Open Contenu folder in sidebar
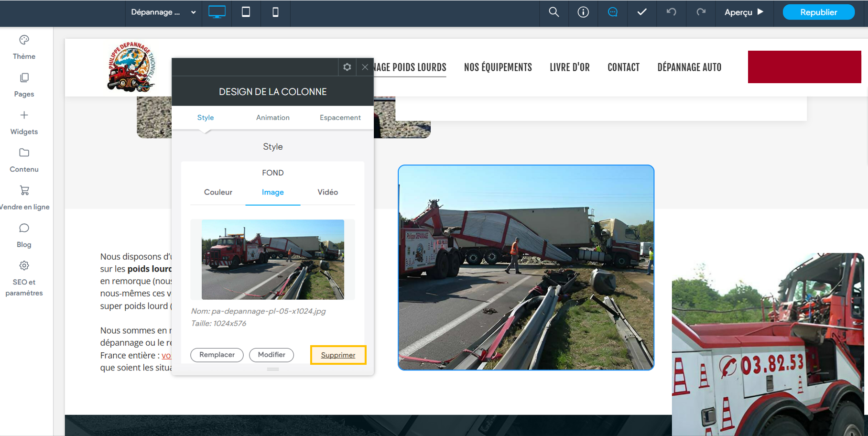Viewport: 868px width, 436px height. (x=24, y=160)
